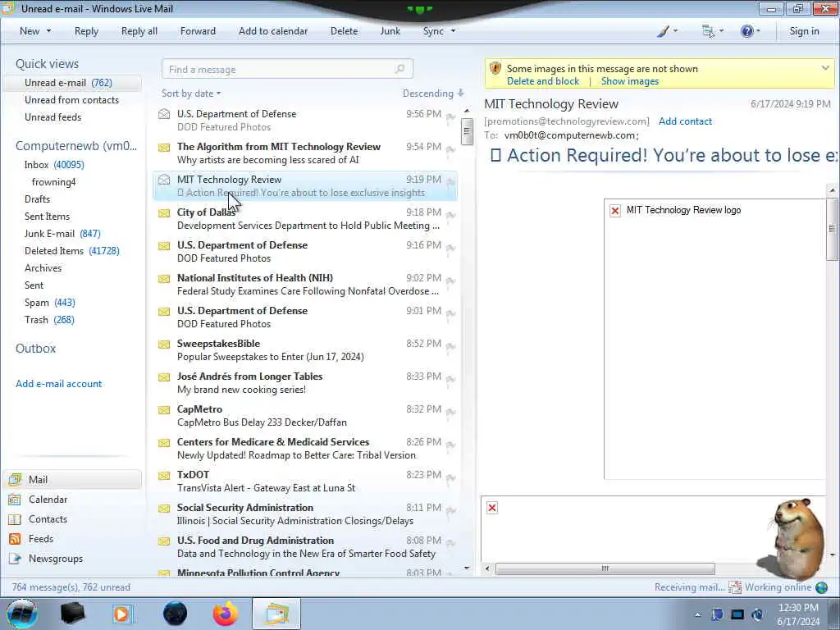
Task: Open the Windows Start orb
Action: (x=22, y=614)
